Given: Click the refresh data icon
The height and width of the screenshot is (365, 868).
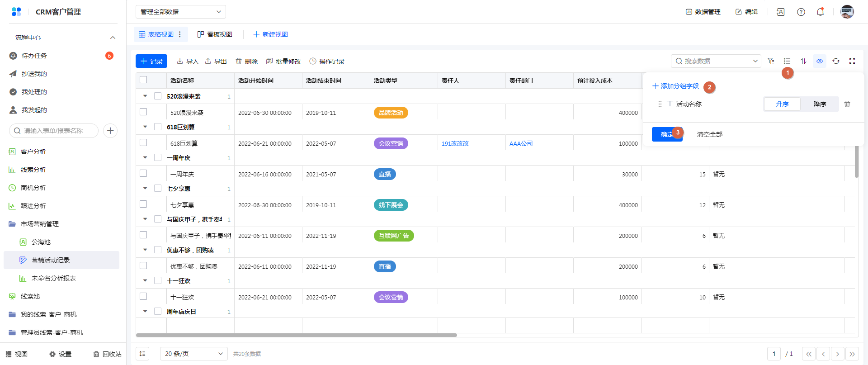Looking at the screenshot, I should (x=836, y=61).
